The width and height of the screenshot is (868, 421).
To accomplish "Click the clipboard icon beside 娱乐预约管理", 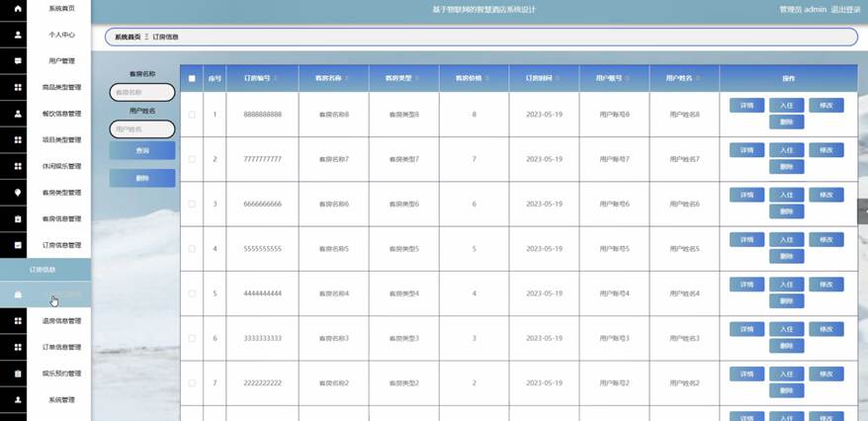I will [x=18, y=374].
